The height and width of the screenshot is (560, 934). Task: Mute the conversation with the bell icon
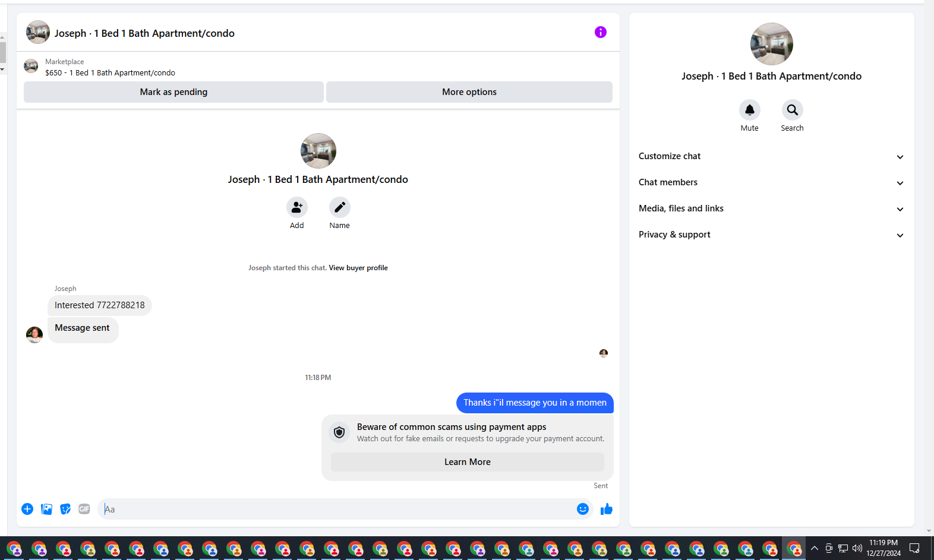pos(750,110)
